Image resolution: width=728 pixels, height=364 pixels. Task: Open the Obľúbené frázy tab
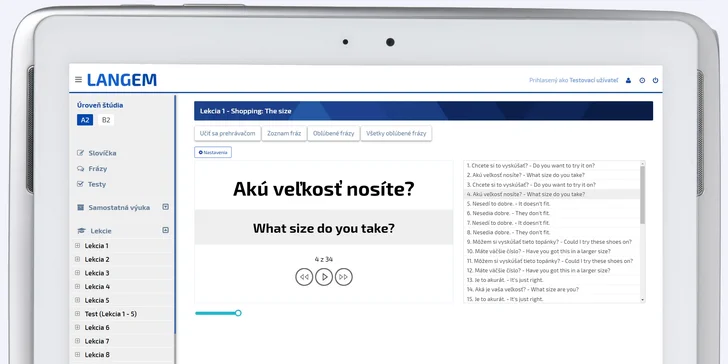coord(333,133)
